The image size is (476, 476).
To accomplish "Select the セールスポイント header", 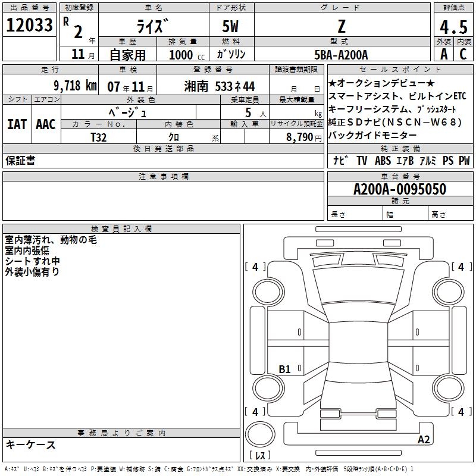I will [x=400, y=69].
